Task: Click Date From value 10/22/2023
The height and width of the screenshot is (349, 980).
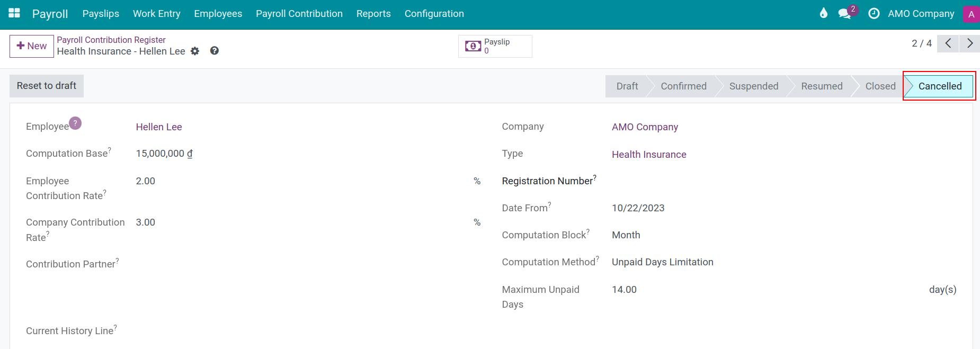Action: tap(638, 208)
